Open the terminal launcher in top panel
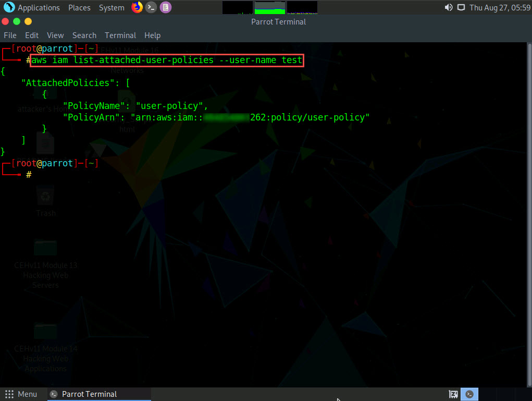Screen dimensions: 532x401 pos(151,7)
